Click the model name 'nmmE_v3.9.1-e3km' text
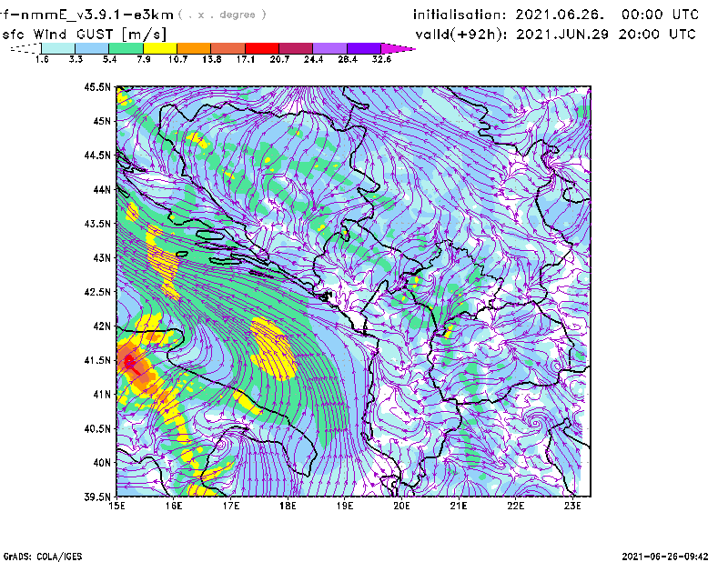The height and width of the screenshot is (562, 728). pos(97,15)
